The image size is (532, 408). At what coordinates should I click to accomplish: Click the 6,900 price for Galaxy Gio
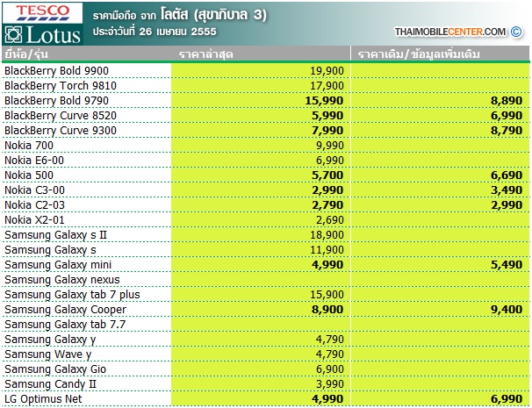330,369
